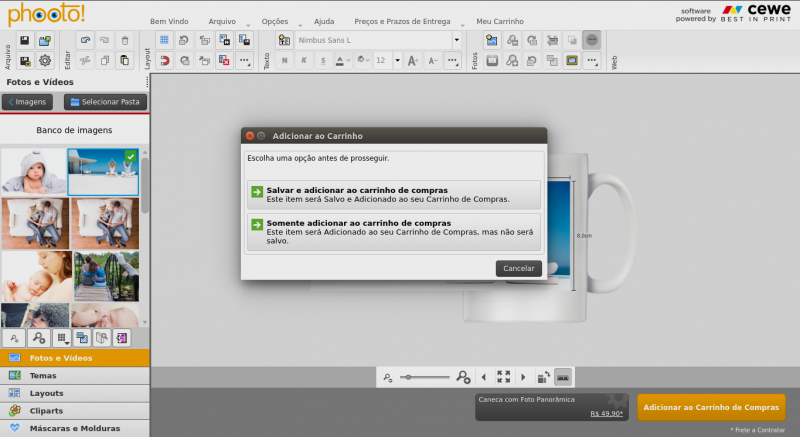Screen dimensions: 800x437
Task: Click the Undo arrow in Editar group
Action: pos(85,40)
